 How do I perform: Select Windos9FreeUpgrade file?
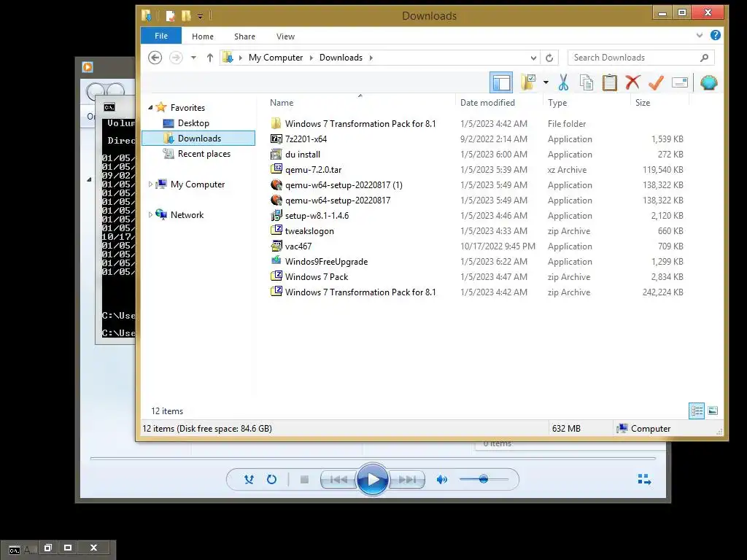coord(326,262)
